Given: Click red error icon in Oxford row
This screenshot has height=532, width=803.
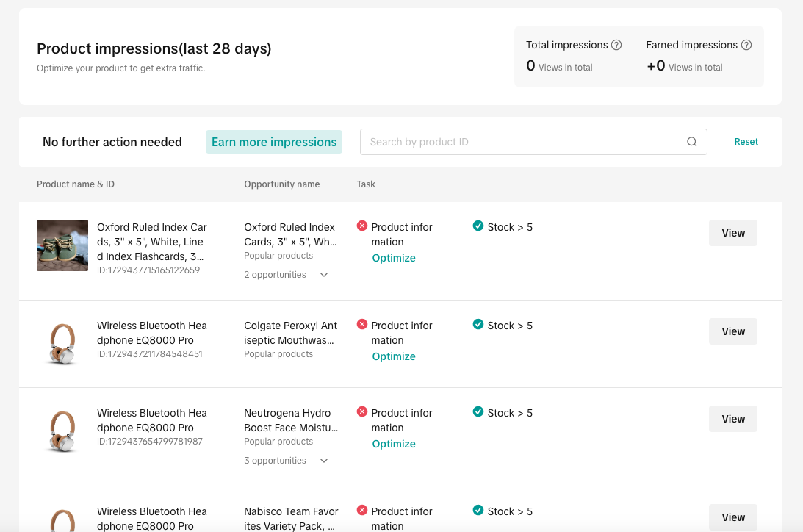Looking at the screenshot, I should coord(362,226).
